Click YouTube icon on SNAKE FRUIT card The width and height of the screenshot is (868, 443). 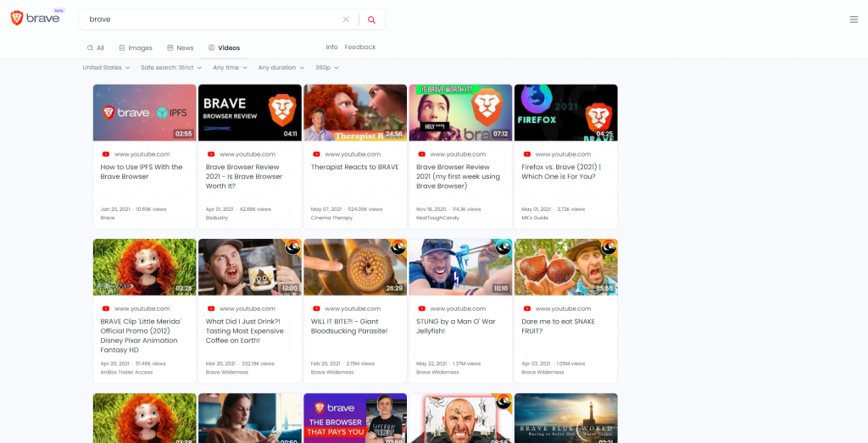click(526, 309)
